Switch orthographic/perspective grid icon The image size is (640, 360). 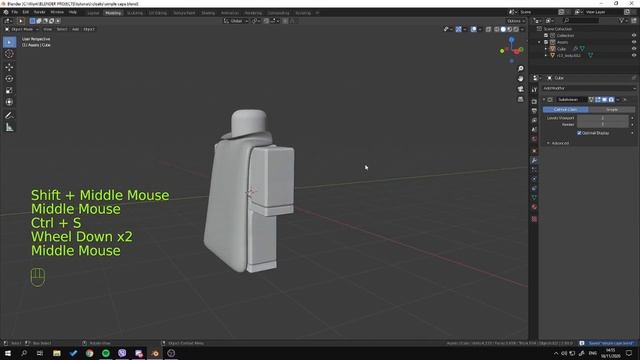pyautogui.click(x=520, y=99)
